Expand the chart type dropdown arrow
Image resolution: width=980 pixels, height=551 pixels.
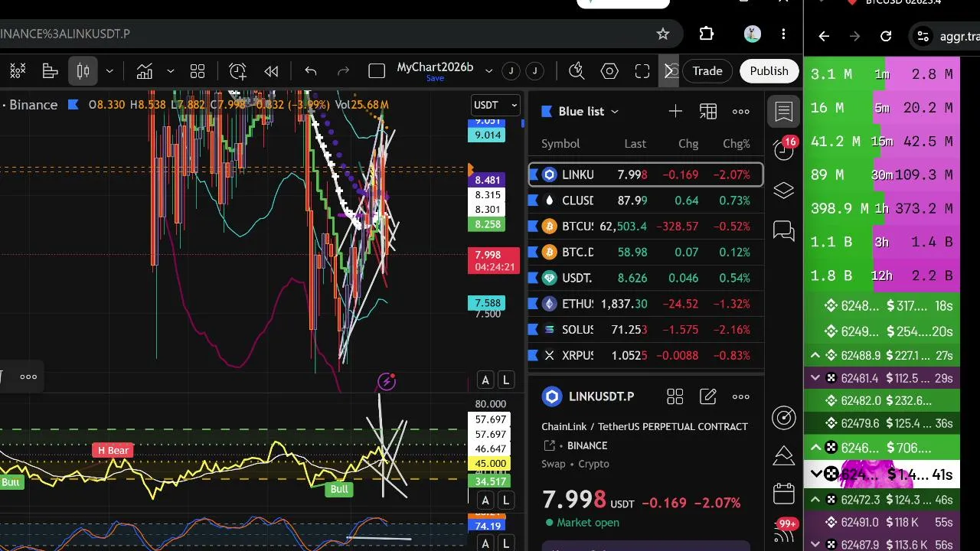click(x=109, y=71)
